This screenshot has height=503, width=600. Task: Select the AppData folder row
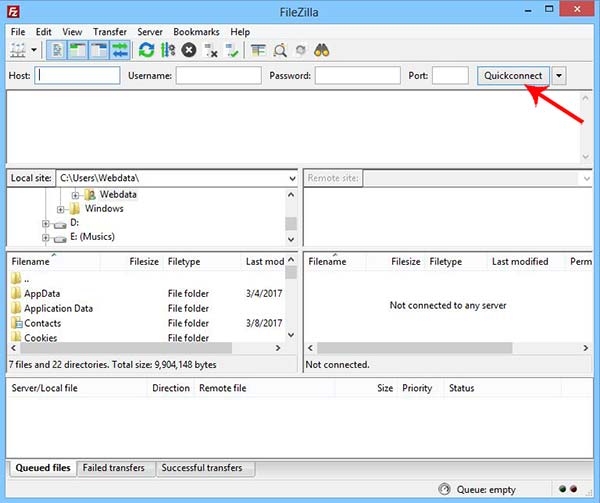point(147,294)
